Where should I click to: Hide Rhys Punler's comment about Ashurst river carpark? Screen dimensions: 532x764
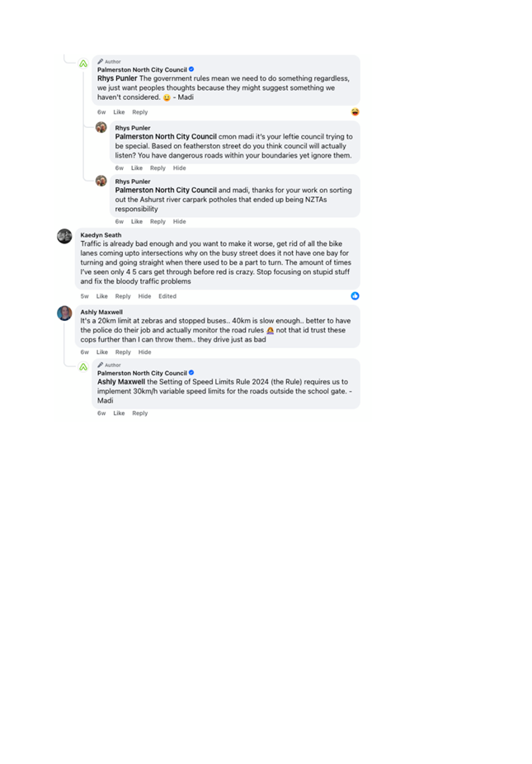(179, 222)
